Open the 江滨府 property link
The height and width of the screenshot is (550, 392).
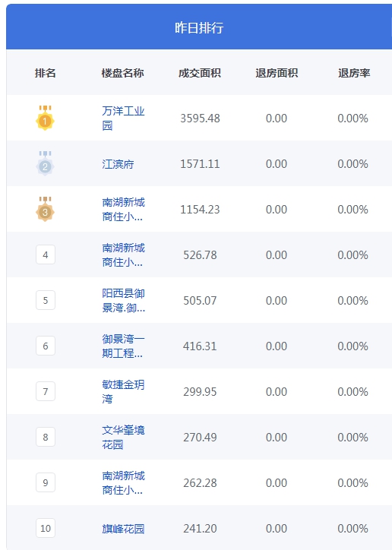(x=118, y=164)
